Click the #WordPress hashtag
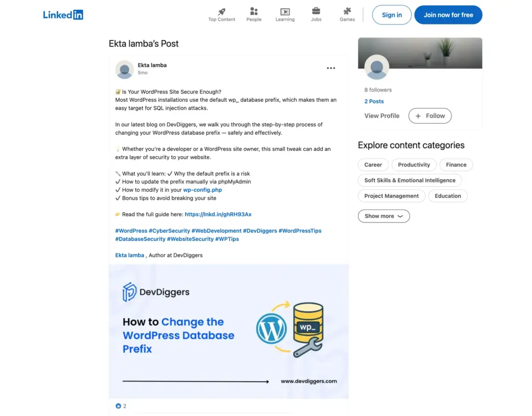This screenshot has height=416, width=532. pos(131,230)
